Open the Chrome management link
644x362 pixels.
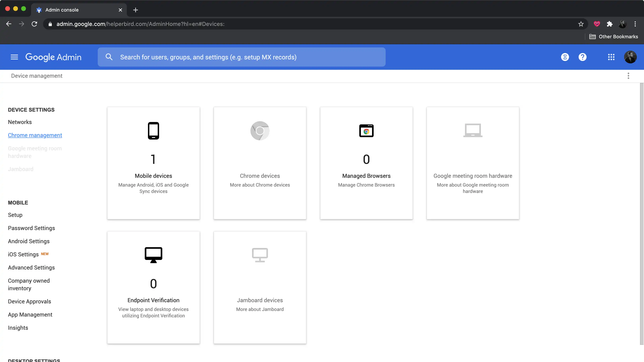pos(35,135)
